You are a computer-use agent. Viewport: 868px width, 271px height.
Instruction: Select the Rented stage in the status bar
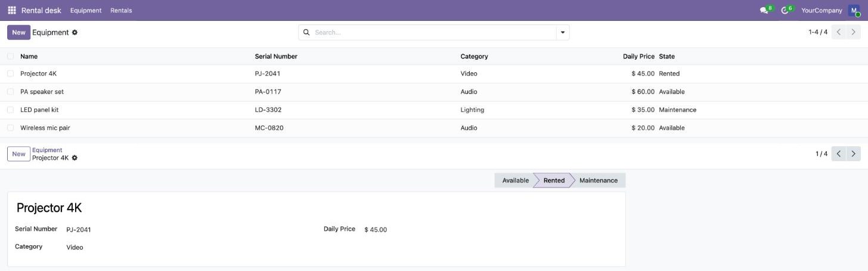coord(554,180)
